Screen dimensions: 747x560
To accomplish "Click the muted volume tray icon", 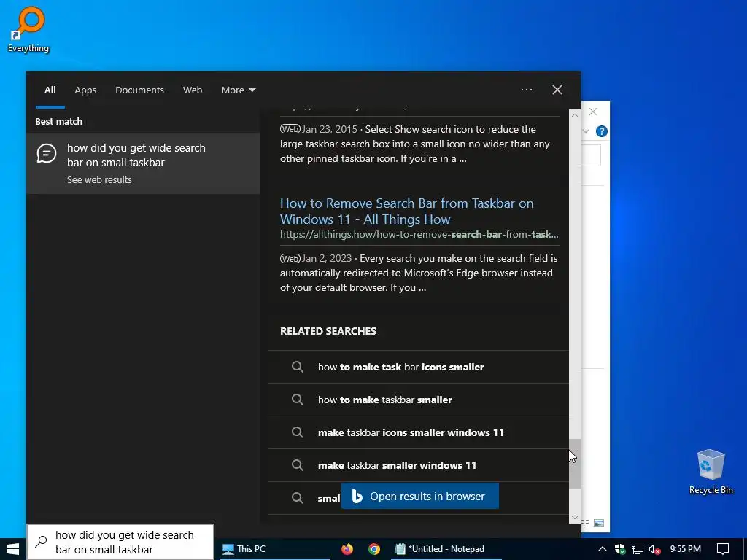I will [654, 550].
